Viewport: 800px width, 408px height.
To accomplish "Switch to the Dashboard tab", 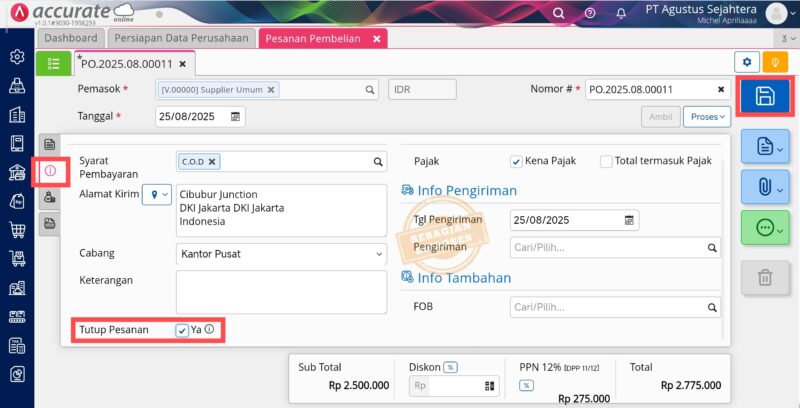I will coord(69,38).
